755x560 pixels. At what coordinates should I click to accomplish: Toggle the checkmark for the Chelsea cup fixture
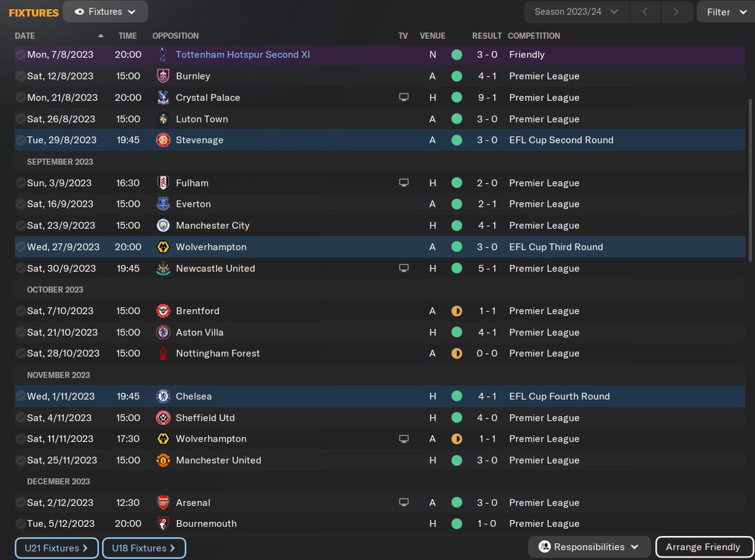coord(21,396)
